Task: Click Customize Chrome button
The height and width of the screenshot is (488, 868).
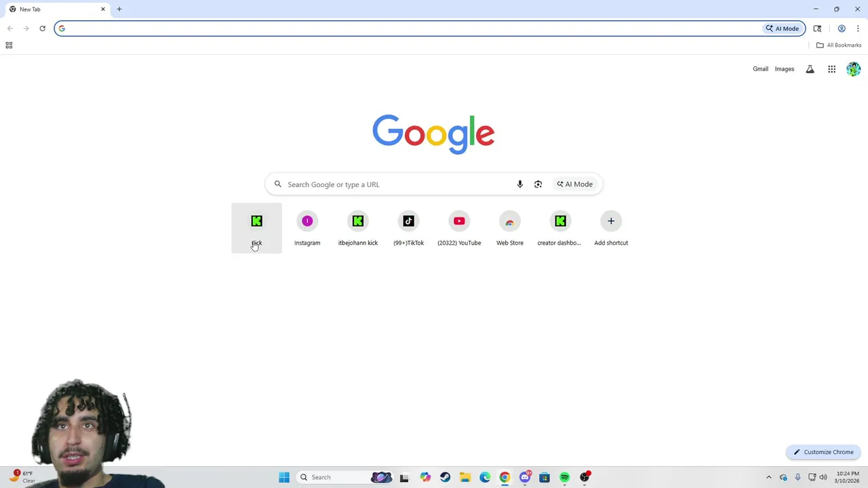Action: (823, 452)
